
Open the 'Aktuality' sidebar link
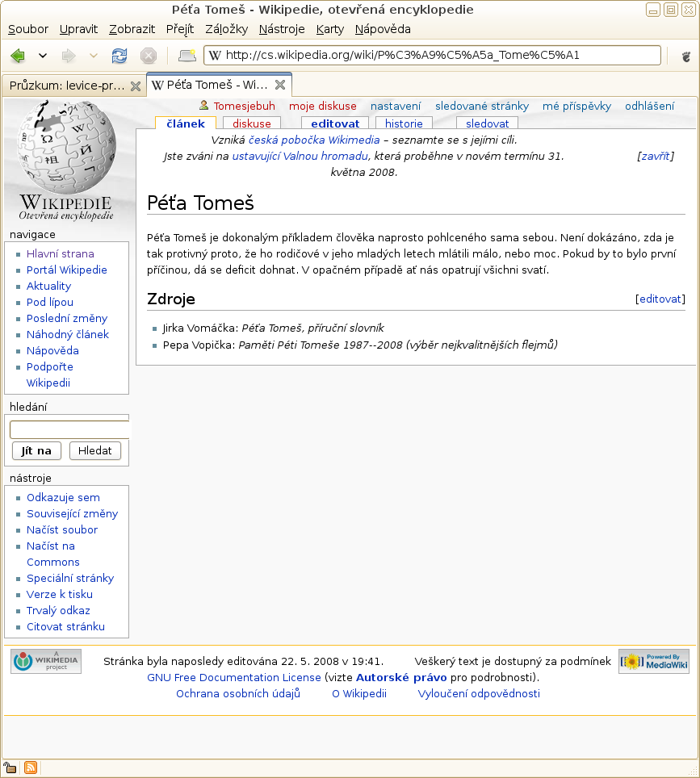click(48, 286)
